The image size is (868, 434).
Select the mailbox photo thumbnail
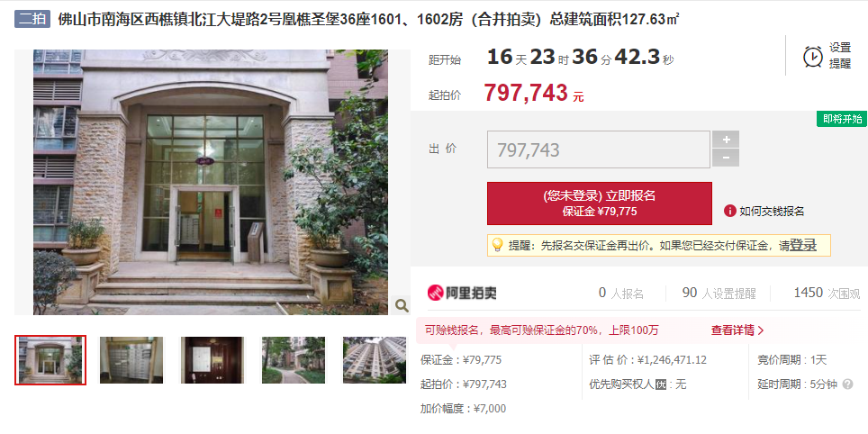click(131, 360)
